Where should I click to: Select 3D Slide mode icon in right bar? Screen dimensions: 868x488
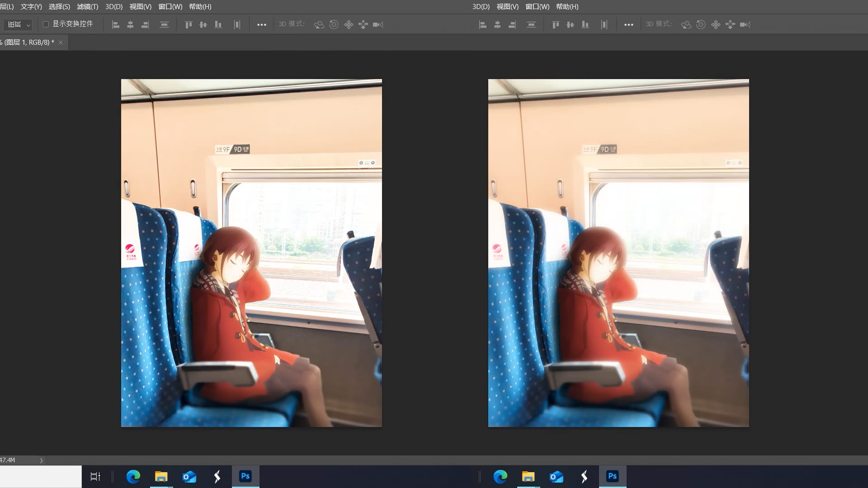[x=730, y=25]
